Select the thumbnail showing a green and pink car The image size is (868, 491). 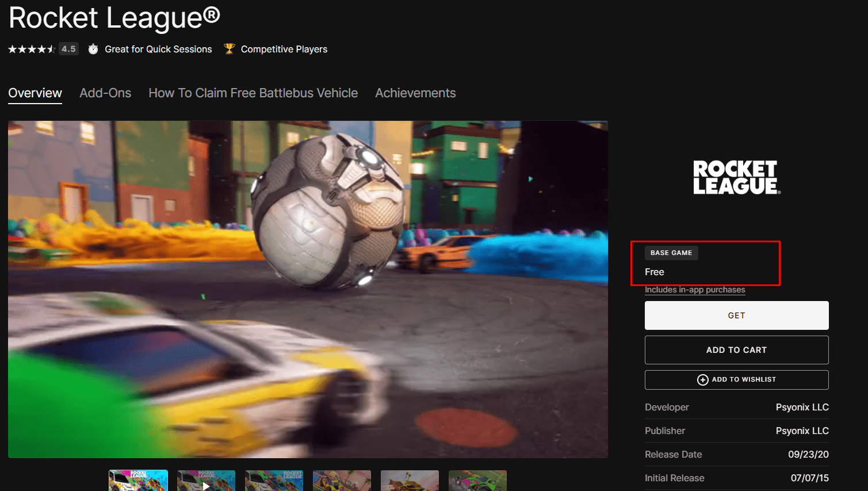(477, 481)
